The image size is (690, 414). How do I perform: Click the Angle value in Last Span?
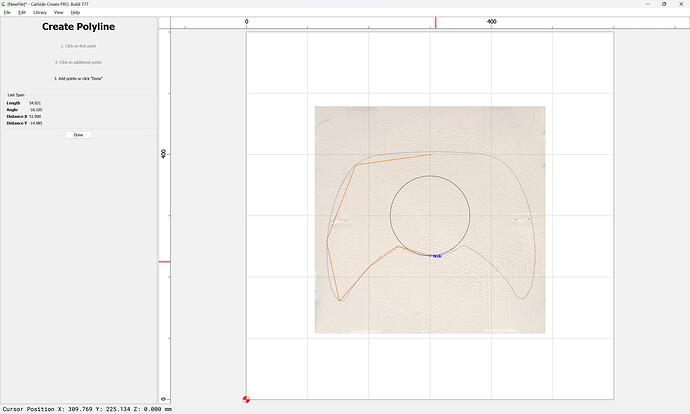click(35, 110)
